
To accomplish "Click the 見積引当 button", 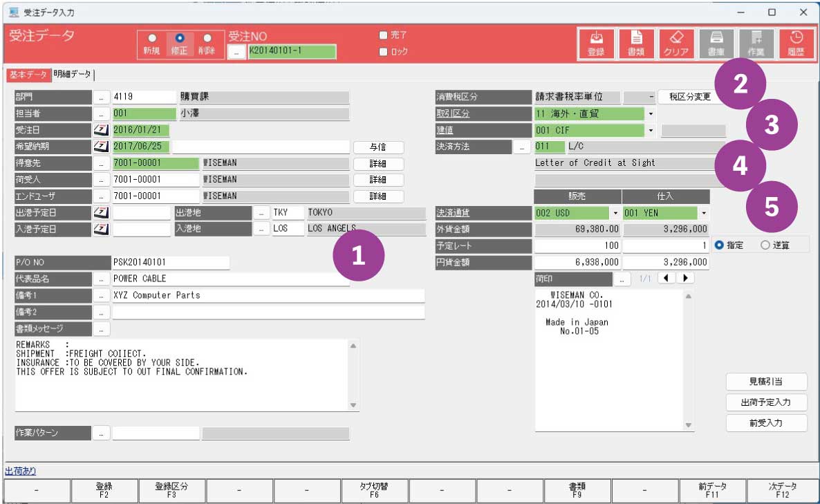I will 766,382.
